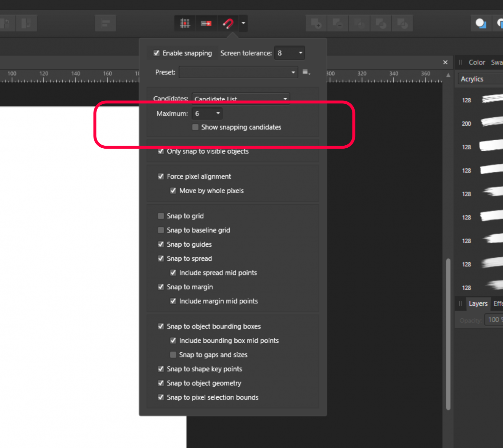The width and height of the screenshot is (503, 448).
Task: Click the Subtract boolean operation icon
Action: (x=337, y=23)
